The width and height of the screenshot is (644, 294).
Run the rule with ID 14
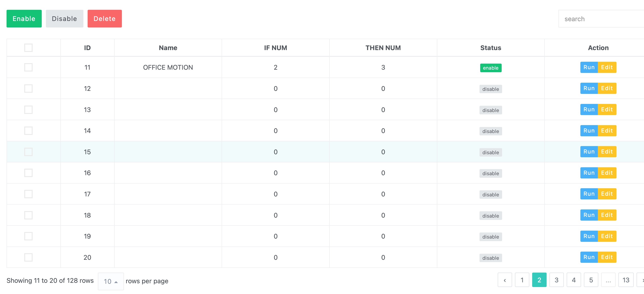coord(589,130)
